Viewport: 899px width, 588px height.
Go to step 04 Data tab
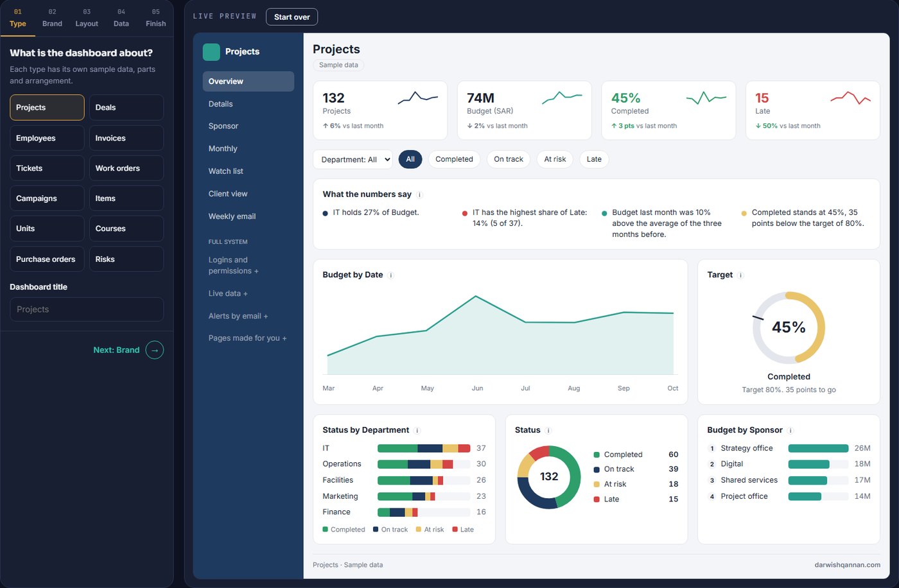click(121, 18)
